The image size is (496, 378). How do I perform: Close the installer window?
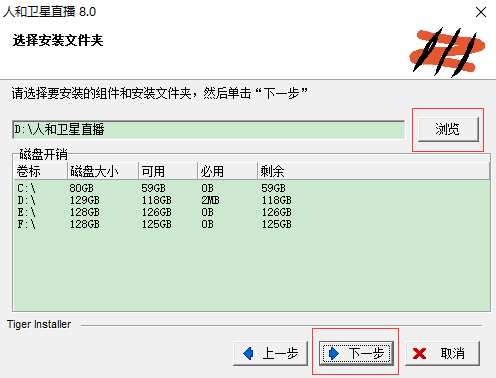tap(481, 12)
